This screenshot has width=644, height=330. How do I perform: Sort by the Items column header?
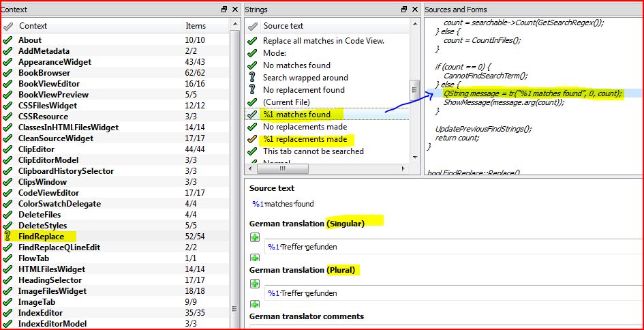[x=205, y=26]
